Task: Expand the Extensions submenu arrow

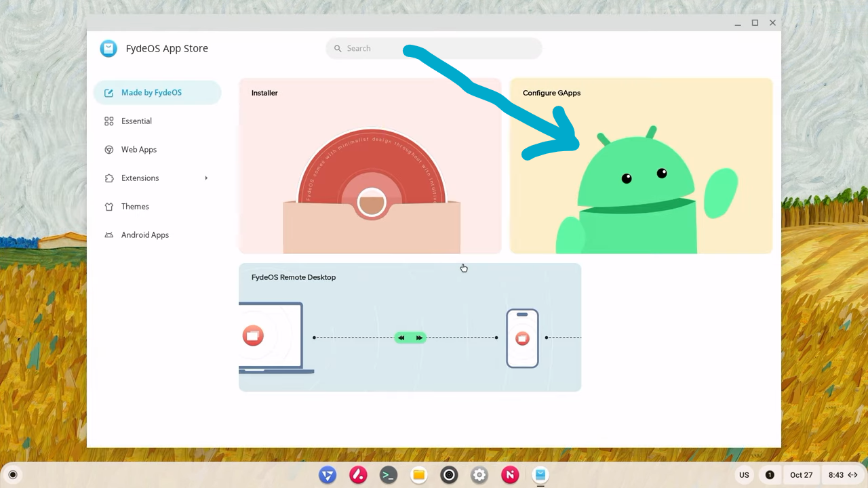Action: click(206, 178)
